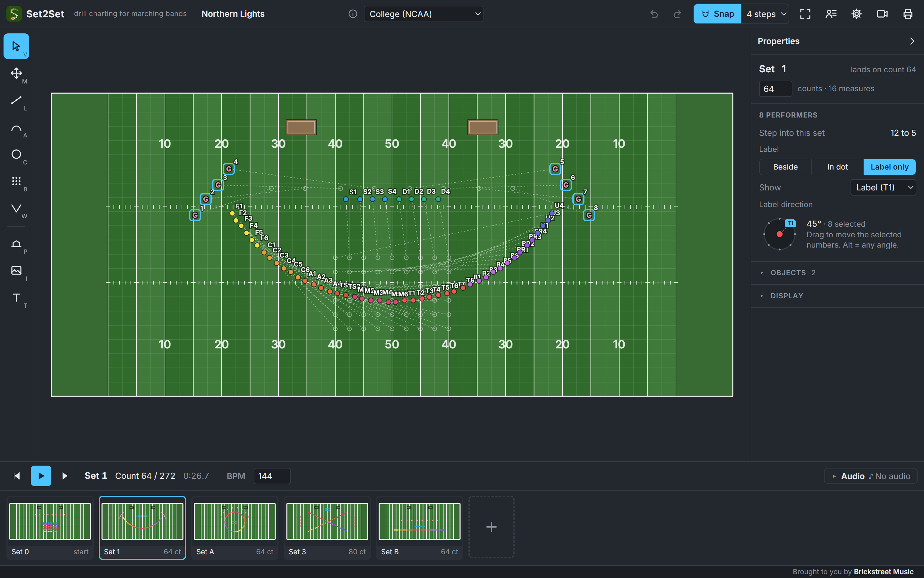Open the Set B thumbnail
The width and height of the screenshot is (924, 578).
click(420, 528)
